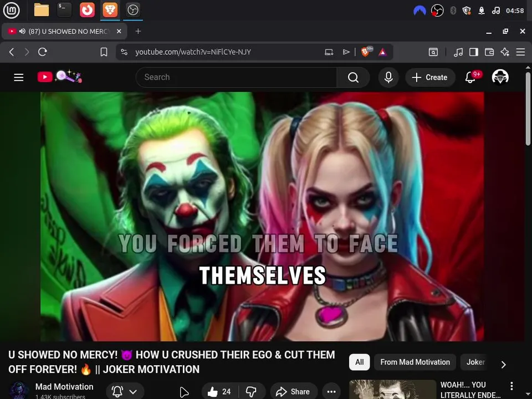Dislike the video with thumbs down
Image resolution: width=532 pixels, height=399 pixels.
[252, 392]
